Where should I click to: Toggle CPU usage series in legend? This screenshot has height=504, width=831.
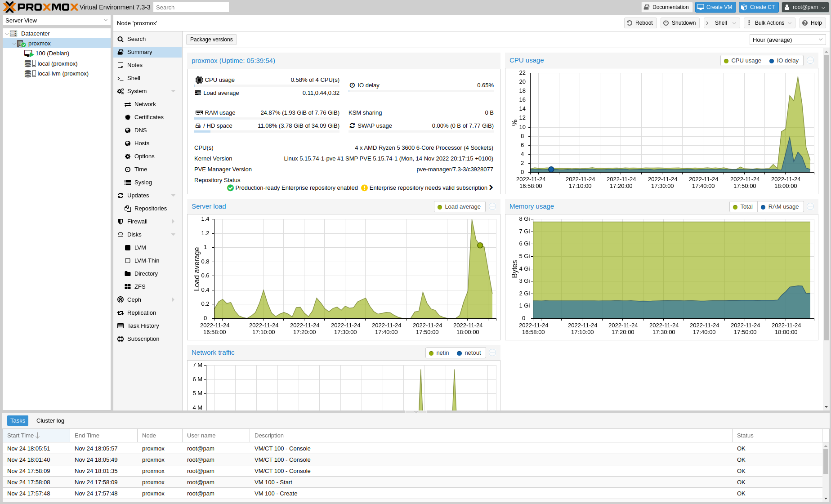743,61
